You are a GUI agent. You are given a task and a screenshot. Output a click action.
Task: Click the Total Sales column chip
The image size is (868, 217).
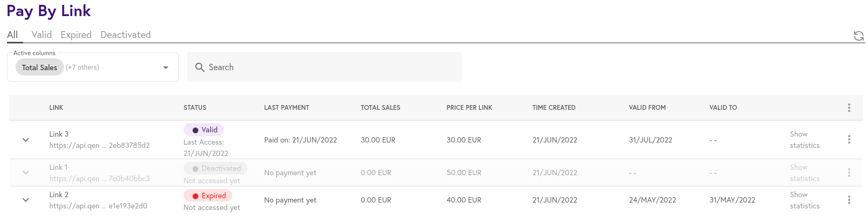(x=40, y=68)
